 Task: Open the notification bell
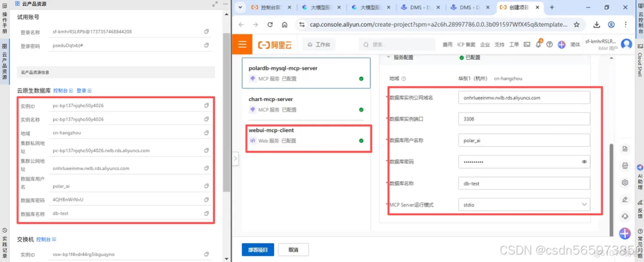click(x=538, y=45)
